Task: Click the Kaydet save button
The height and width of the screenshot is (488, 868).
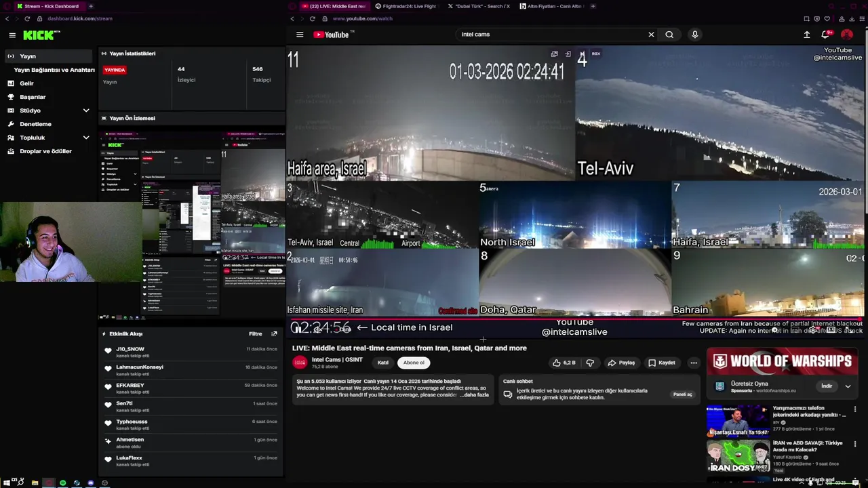Action: [662, 363]
